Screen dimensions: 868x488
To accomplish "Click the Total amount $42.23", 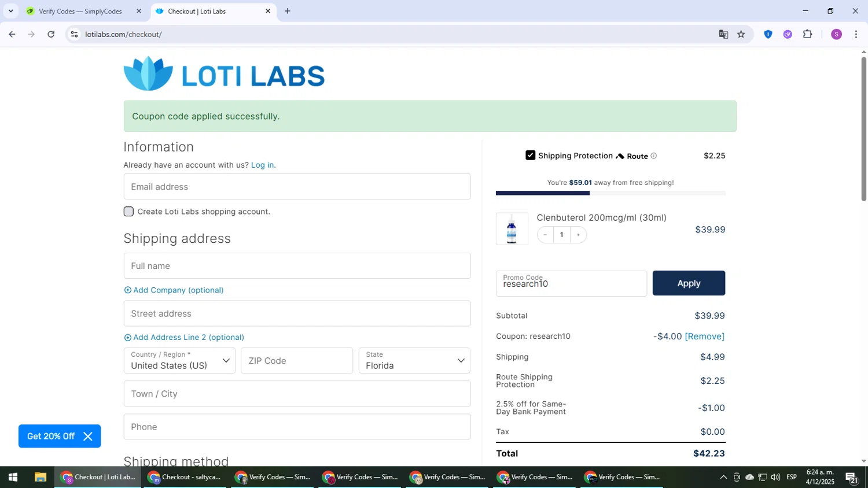I will [709, 454].
